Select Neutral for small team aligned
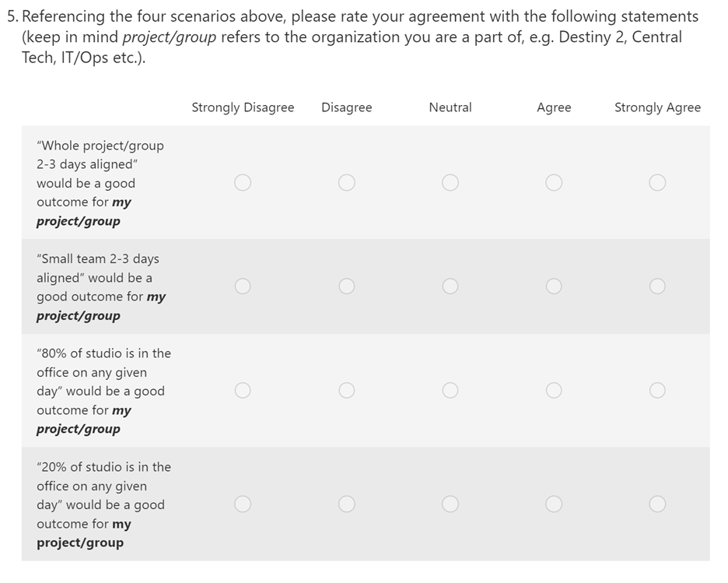728x583 pixels. coord(450,286)
